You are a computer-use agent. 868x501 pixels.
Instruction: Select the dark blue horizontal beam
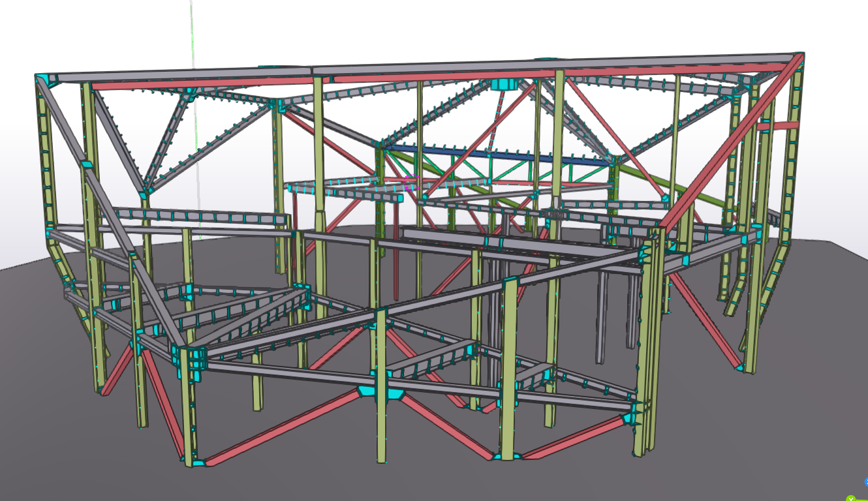[496, 154]
